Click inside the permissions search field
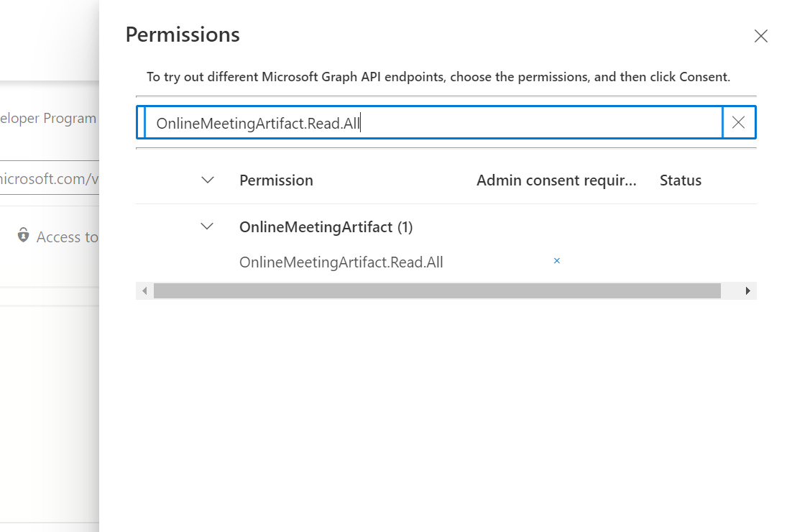Screen dimensions: 792x532 point(431,122)
